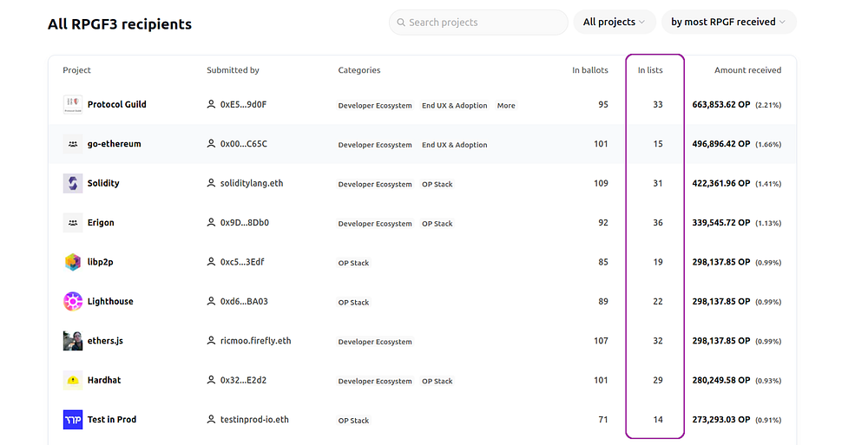The image size is (868, 445).
Task: Click the go-ethereum group icon
Action: 73,144
